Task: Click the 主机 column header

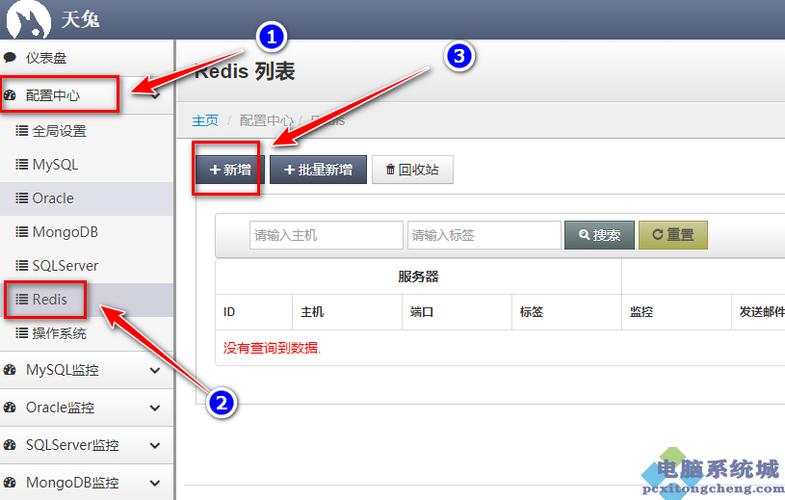Action: pos(347,312)
